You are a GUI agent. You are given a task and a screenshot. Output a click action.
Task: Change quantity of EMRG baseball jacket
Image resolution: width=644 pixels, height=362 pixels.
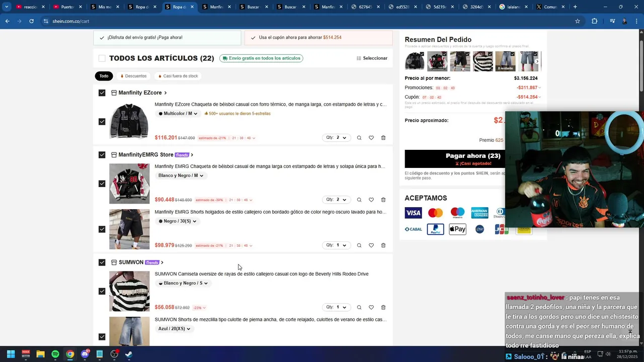[x=336, y=200]
